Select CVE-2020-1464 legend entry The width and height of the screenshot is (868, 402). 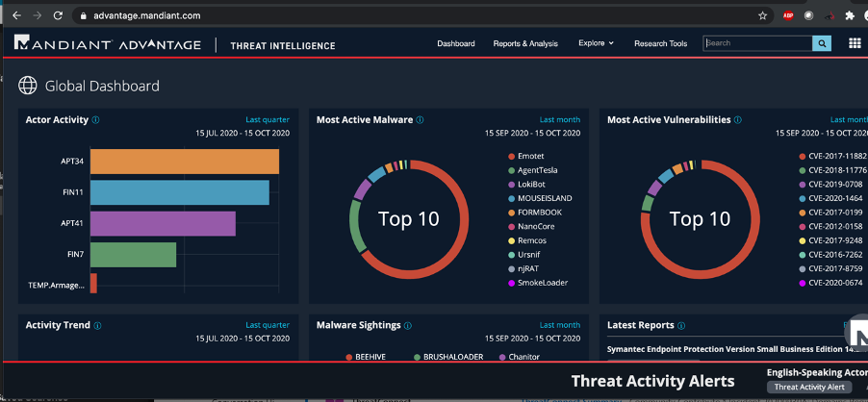830,198
